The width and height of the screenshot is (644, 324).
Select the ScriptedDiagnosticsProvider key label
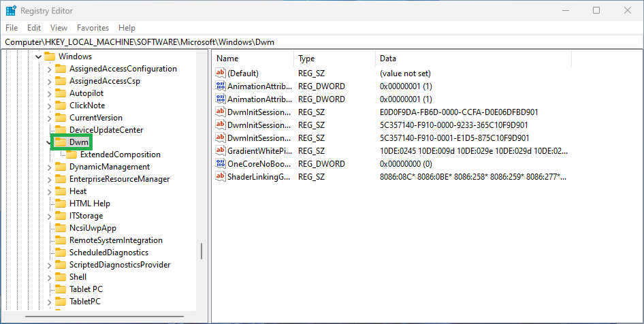coord(120,265)
